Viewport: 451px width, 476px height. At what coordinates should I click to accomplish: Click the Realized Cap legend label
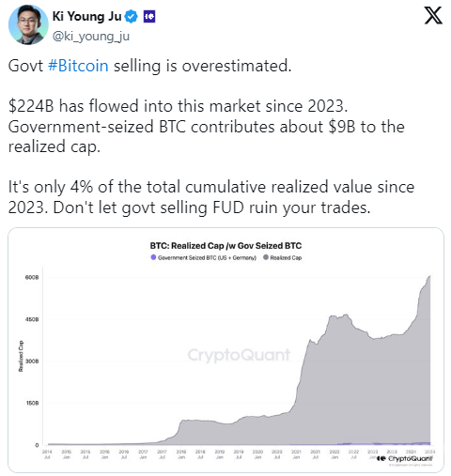pos(286,257)
